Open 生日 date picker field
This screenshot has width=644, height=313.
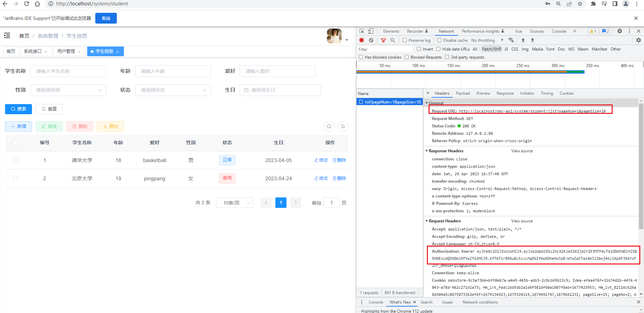(x=280, y=90)
